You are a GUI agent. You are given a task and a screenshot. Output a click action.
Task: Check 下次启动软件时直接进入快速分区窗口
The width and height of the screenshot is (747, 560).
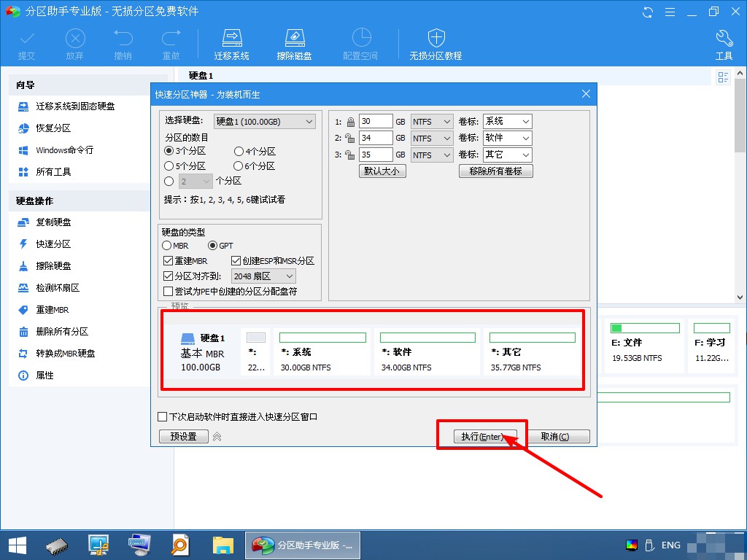pos(162,416)
